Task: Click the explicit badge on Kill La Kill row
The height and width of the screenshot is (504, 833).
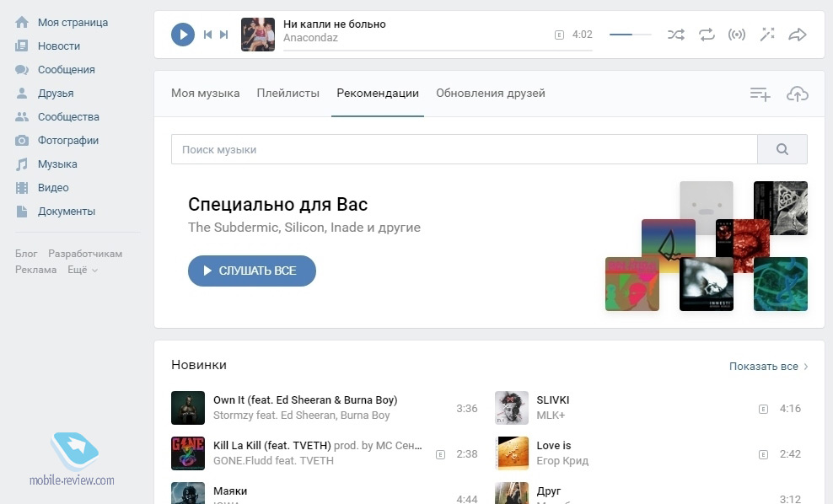Action: [440, 454]
